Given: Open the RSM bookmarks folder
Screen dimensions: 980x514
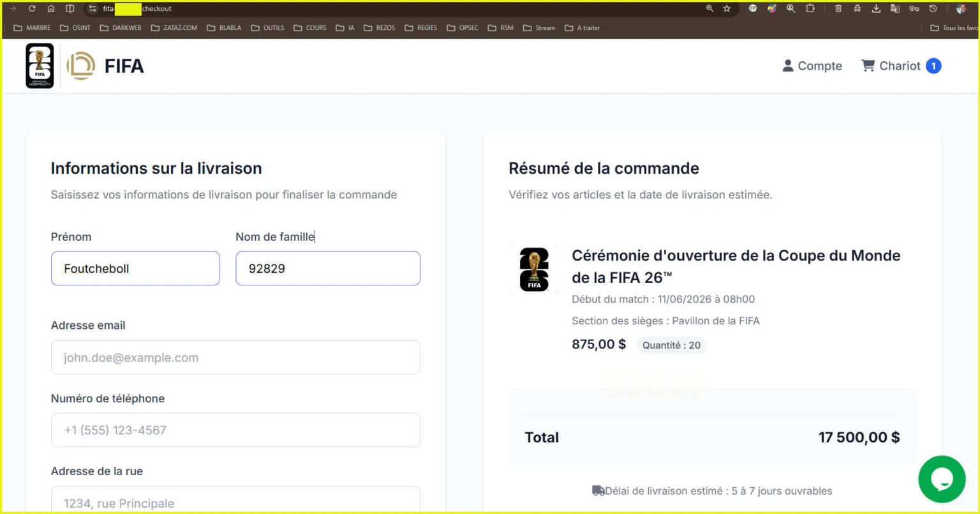Looking at the screenshot, I should (500, 28).
